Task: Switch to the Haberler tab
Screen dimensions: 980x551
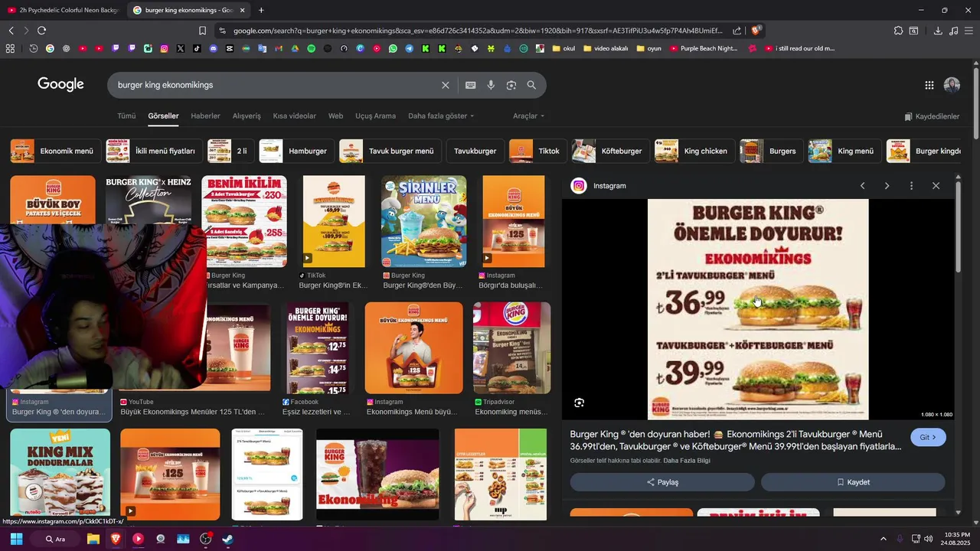Action: (x=205, y=116)
